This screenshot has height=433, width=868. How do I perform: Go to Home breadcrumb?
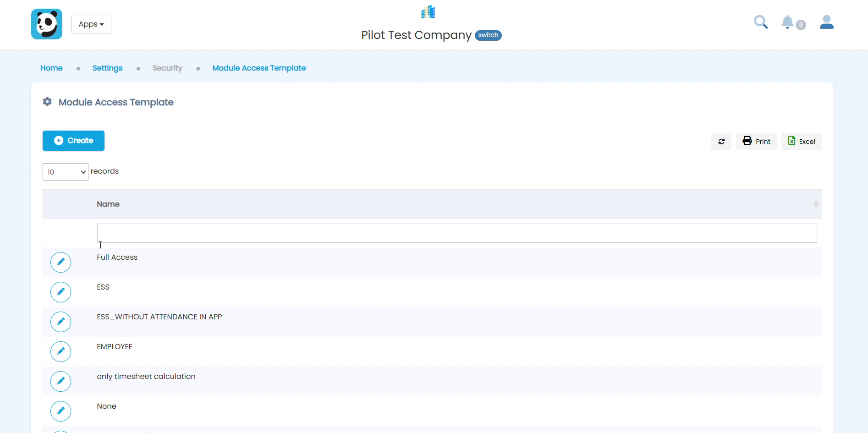(x=51, y=68)
